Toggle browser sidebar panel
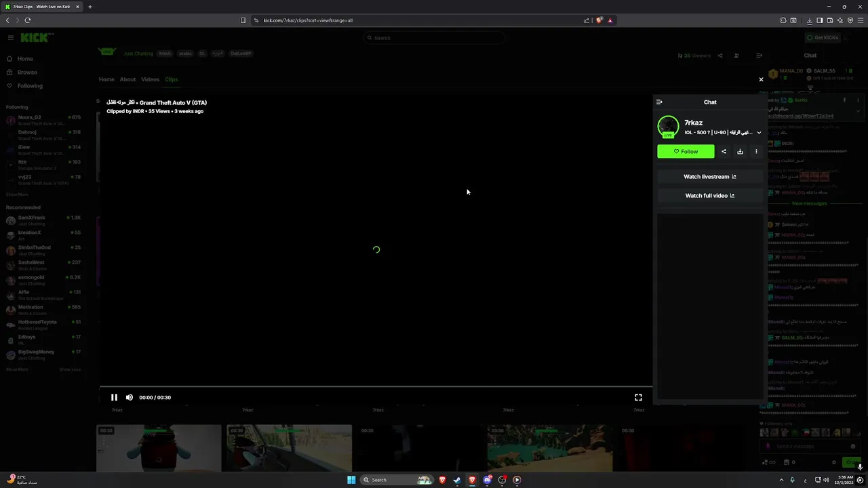This screenshot has height=488, width=868. [819, 20]
